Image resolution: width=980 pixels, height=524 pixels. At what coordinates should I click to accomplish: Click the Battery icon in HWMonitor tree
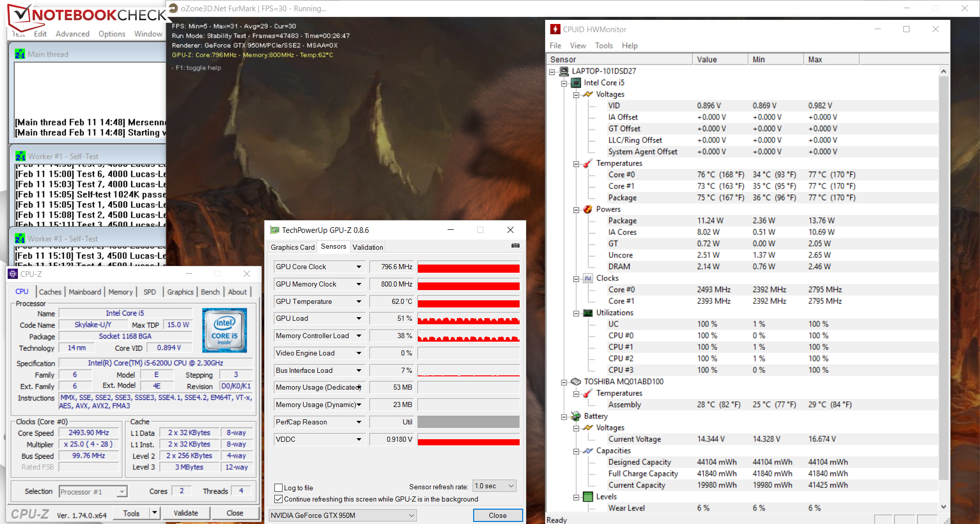[x=576, y=416]
